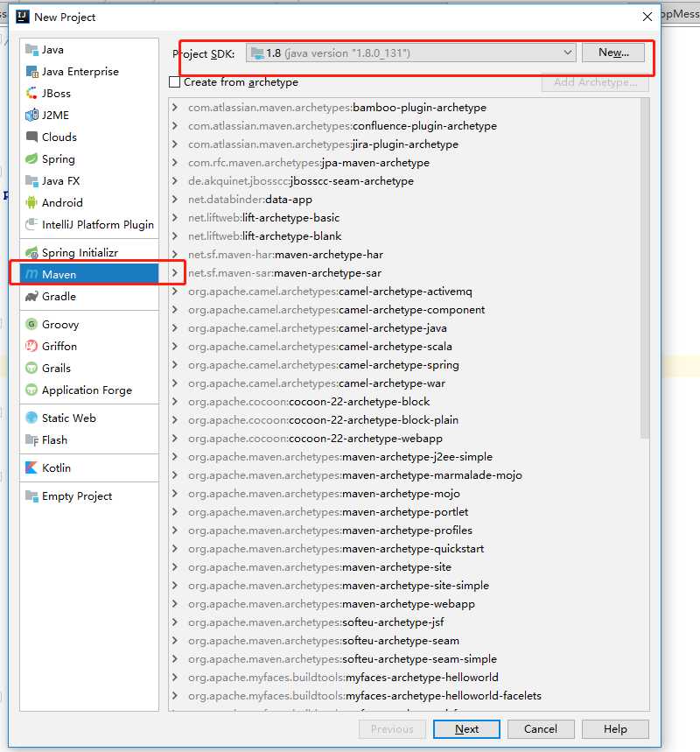
Task: Pick the Kotlin icon
Action: coord(31,467)
